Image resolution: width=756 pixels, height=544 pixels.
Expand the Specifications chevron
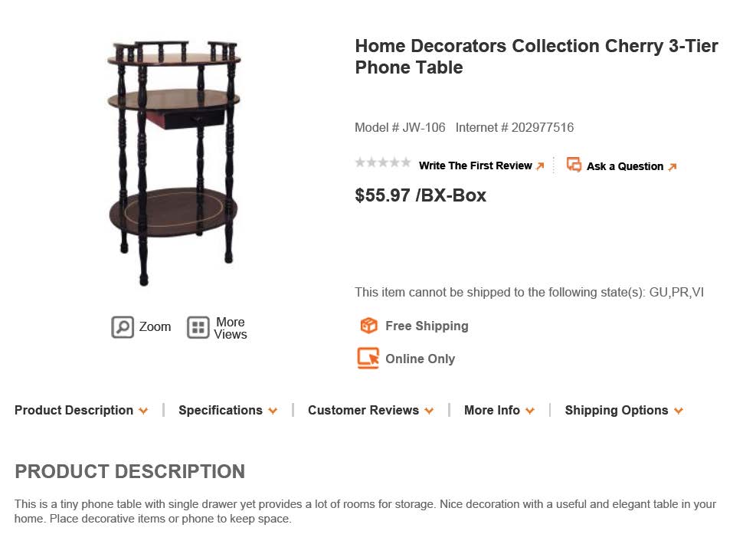[273, 411]
